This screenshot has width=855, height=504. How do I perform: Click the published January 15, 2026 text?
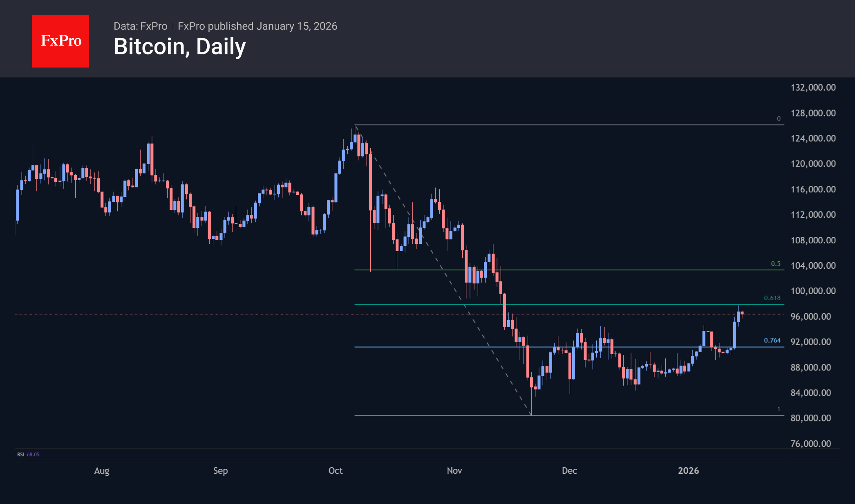pos(257,26)
